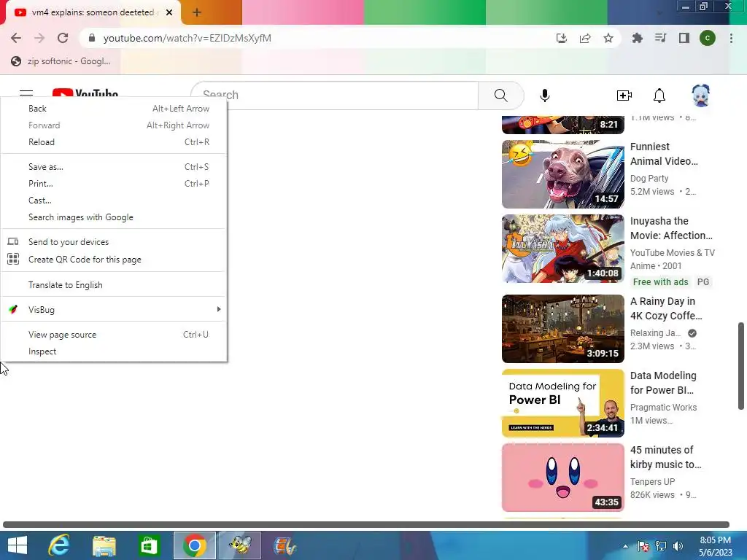The image size is (747, 560).
Task: Choose 'Create QR Code for this page'
Action: tap(114, 260)
